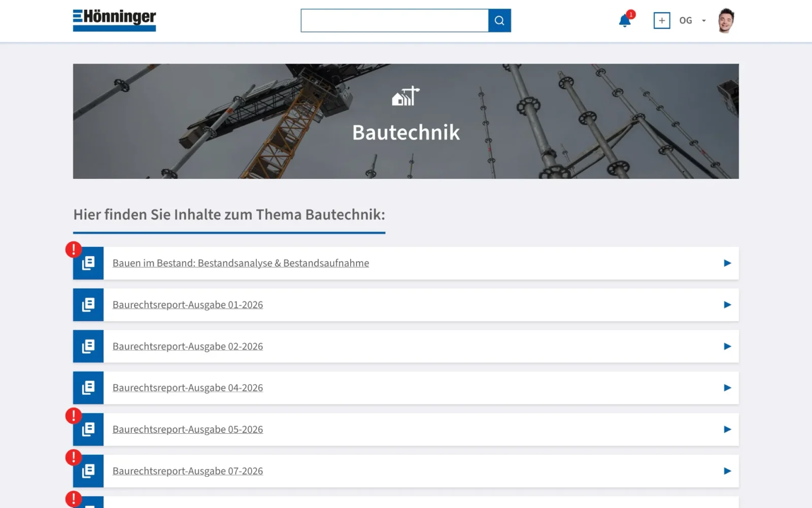
Task: Expand the Baurechtsreport-Ausgabe 02-2026 arrow
Action: tap(727, 346)
